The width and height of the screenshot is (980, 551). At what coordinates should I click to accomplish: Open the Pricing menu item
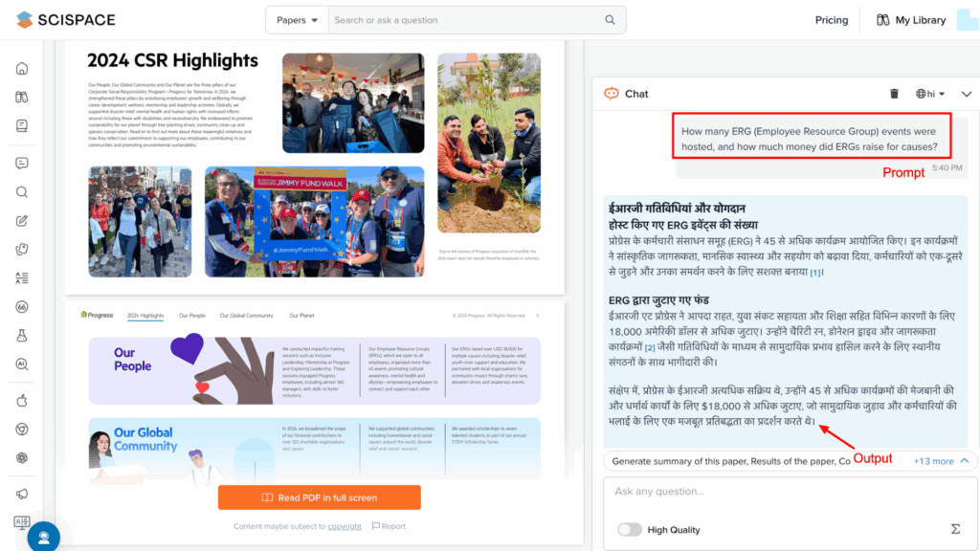click(x=831, y=20)
